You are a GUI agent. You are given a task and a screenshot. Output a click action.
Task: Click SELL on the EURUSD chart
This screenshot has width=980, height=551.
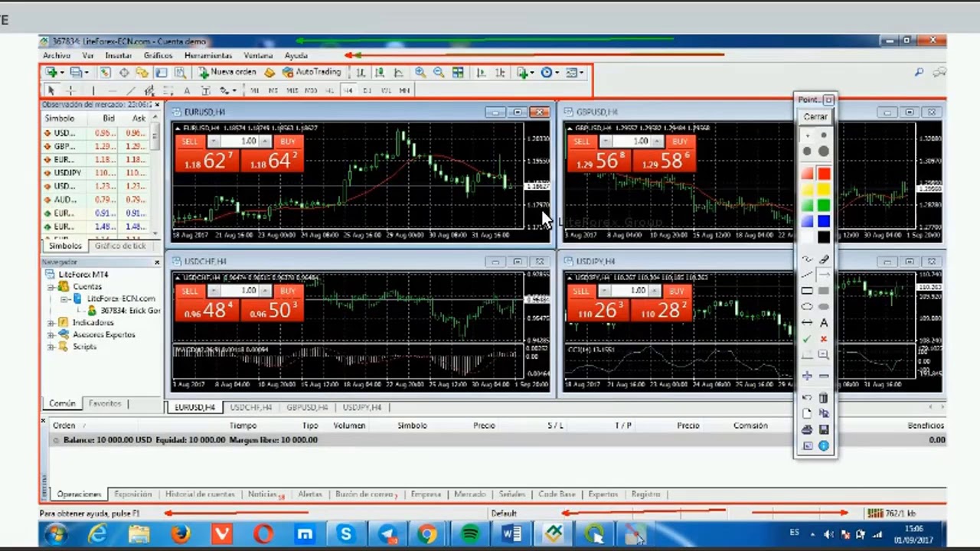[x=191, y=142]
